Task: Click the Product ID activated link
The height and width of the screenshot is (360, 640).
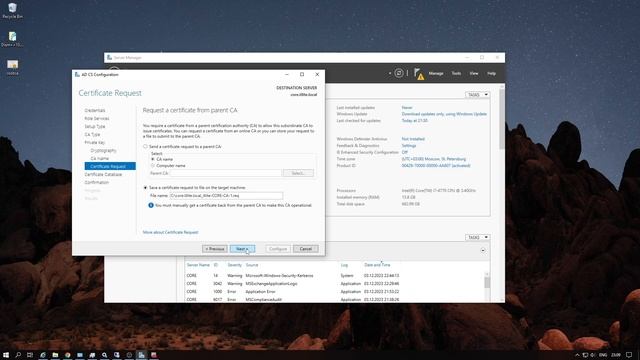Action: click(436, 166)
